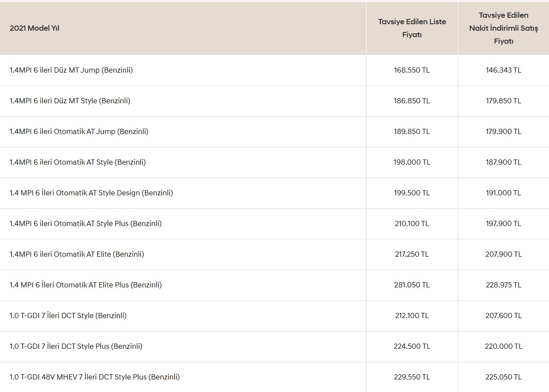Select '1.4MPI 6 ileri Otomatik AT Elite (Benzinli)'
Image resolution: width=549 pixels, height=392 pixels.
click(77, 254)
